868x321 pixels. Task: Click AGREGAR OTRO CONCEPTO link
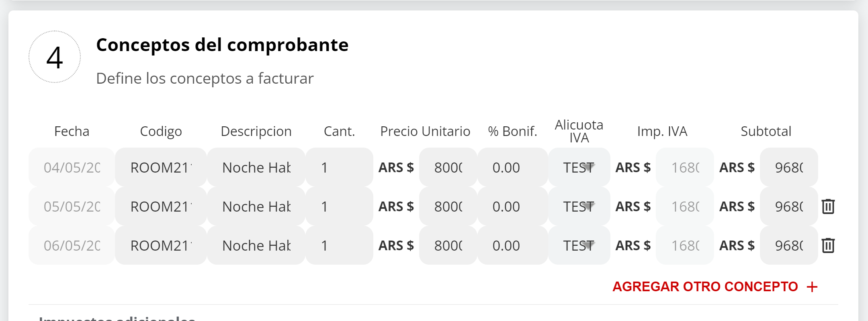(x=705, y=287)
